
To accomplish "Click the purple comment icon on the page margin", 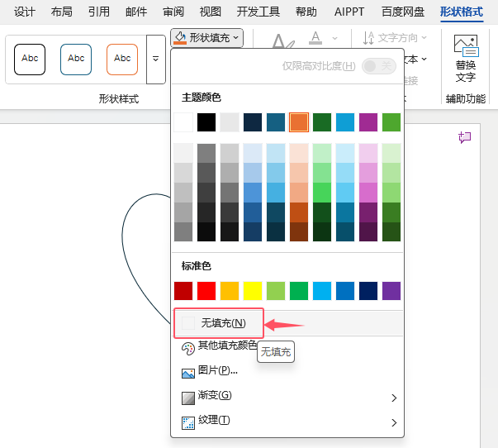I will (x=465, y=138).
